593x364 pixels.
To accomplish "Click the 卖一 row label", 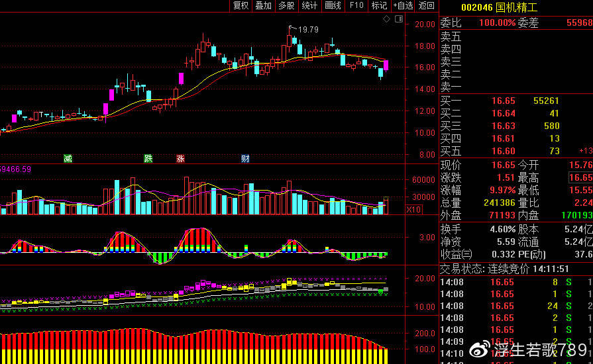I will pyautogui.click(x=451, y=87).
